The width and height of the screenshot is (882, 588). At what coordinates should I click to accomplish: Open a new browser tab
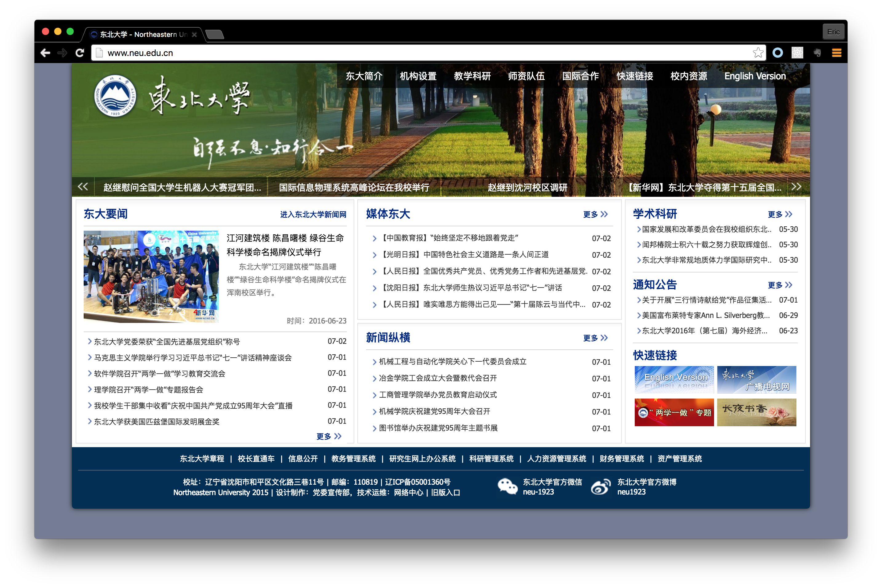(x=214, y=34)
